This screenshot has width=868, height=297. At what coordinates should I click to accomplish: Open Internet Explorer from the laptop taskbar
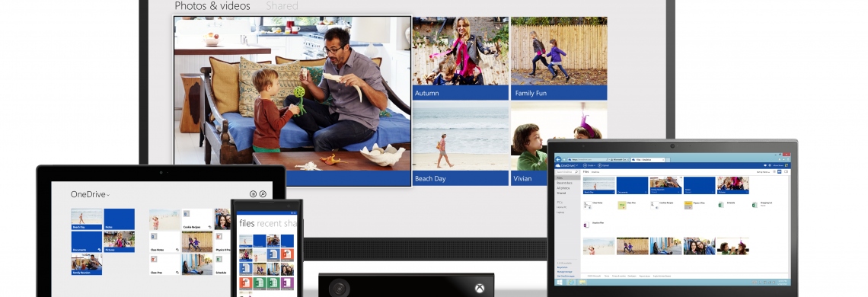pos(571,282)
